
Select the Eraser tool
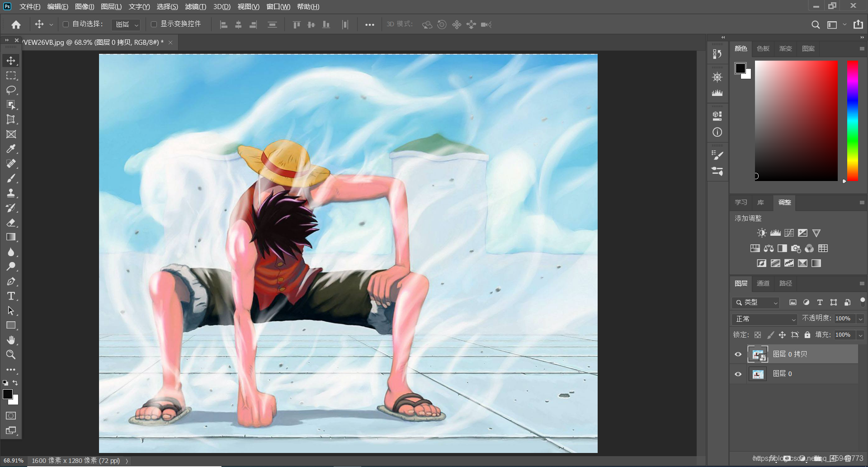coord(11,223)
